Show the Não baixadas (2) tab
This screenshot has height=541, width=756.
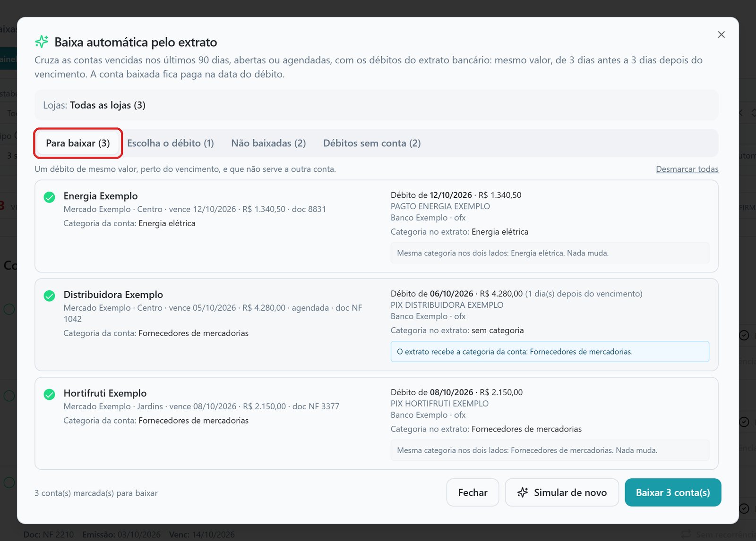(x=268, y=143)
